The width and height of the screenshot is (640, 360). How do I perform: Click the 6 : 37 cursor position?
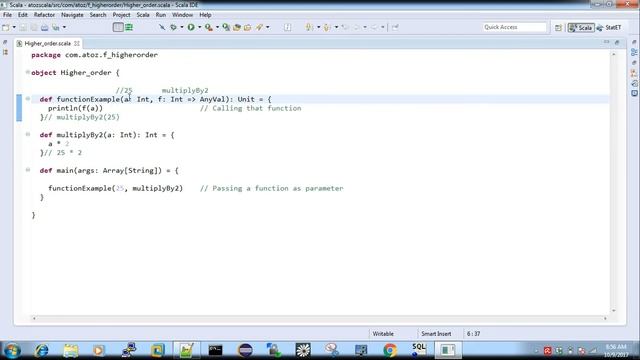pos(473,334)
